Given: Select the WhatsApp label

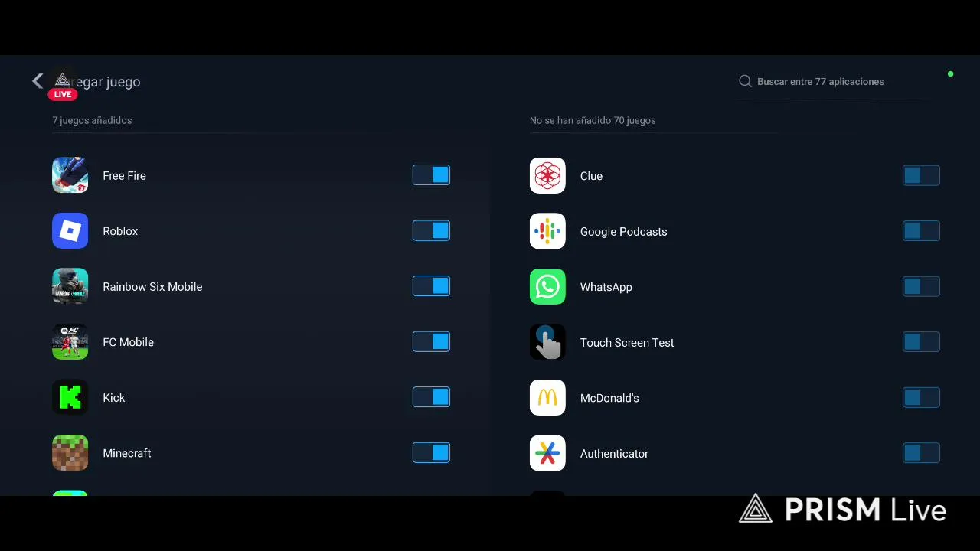Looking at the screenshot, I should [x=606, y=287].
